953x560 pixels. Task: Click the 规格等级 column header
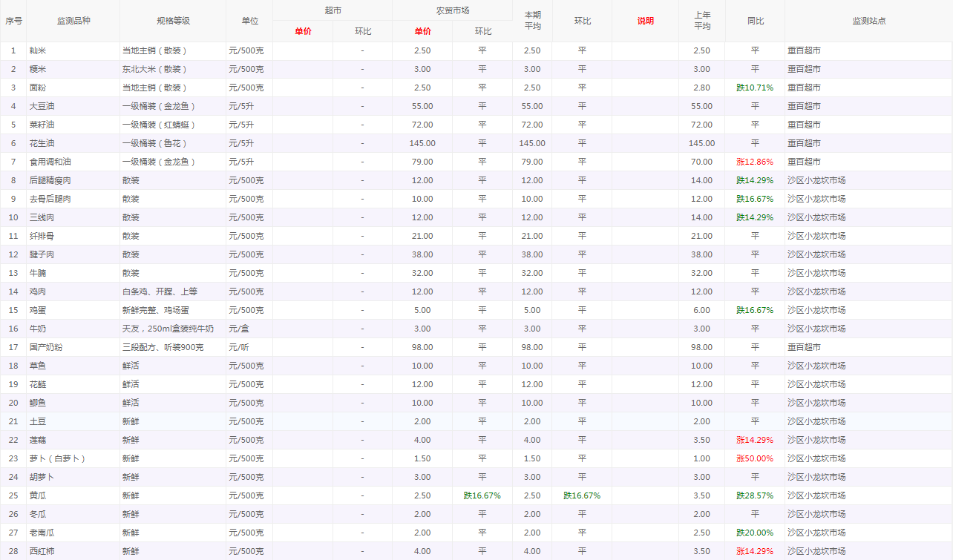tap(173, 21)
